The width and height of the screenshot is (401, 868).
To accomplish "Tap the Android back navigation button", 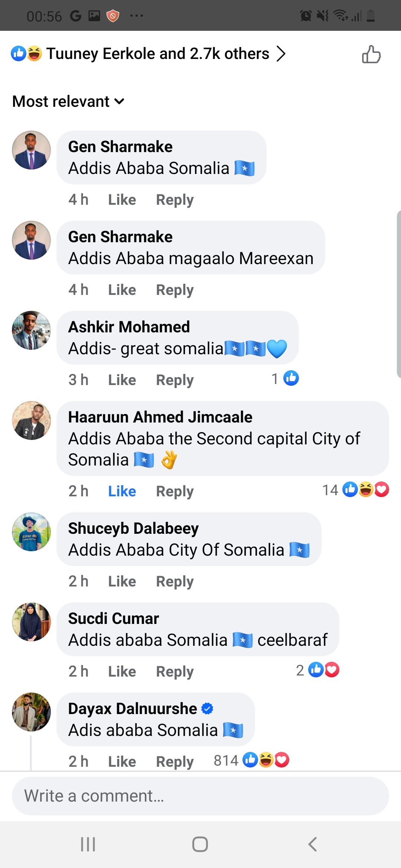I will tap(312, 844).
